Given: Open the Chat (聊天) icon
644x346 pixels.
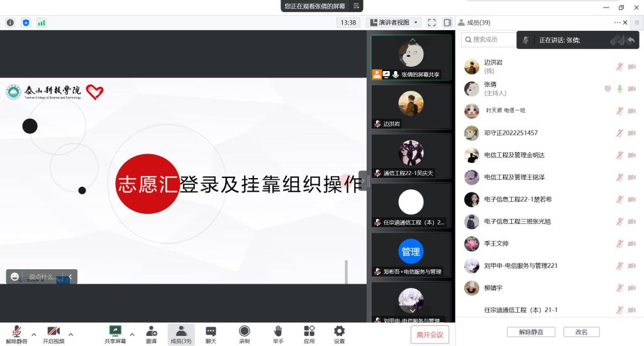Looking at the screenshot, I should (211, 334).
